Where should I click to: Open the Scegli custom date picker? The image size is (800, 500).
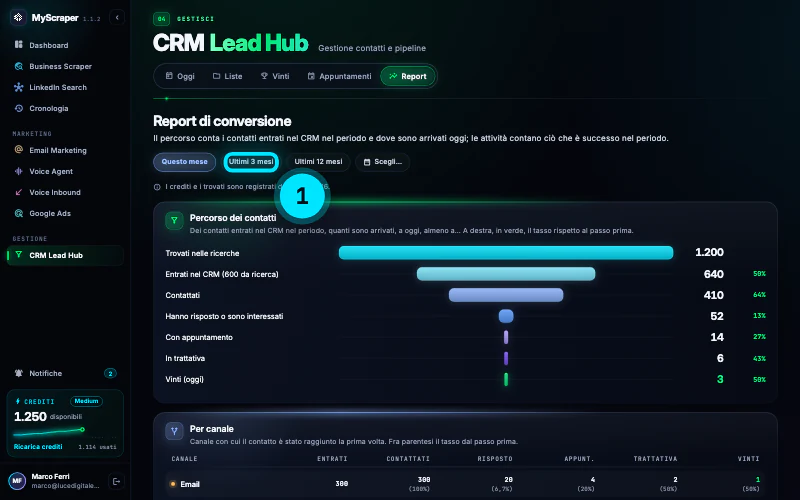tap(383, 162)
